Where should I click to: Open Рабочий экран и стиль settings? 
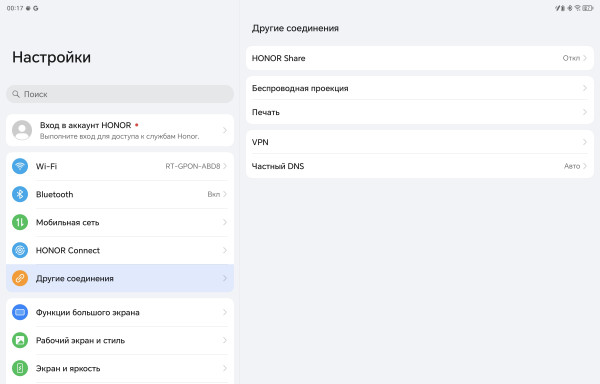click(120, 340)
